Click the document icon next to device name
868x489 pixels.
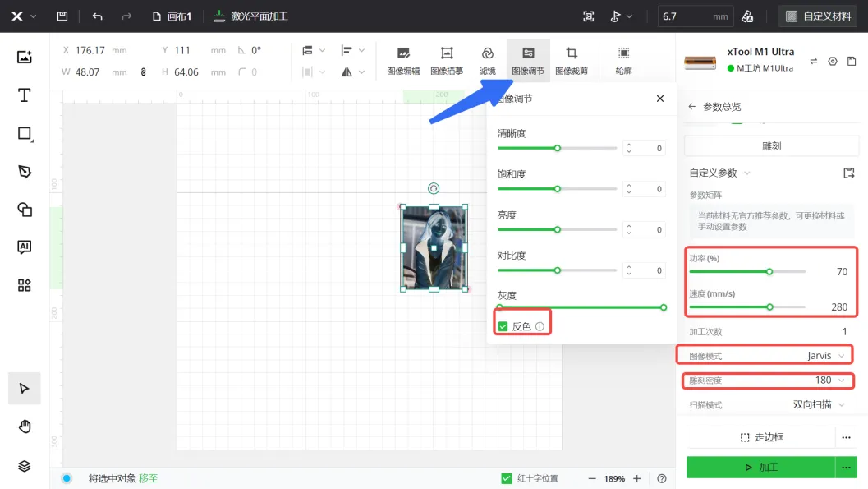point(852,61)
